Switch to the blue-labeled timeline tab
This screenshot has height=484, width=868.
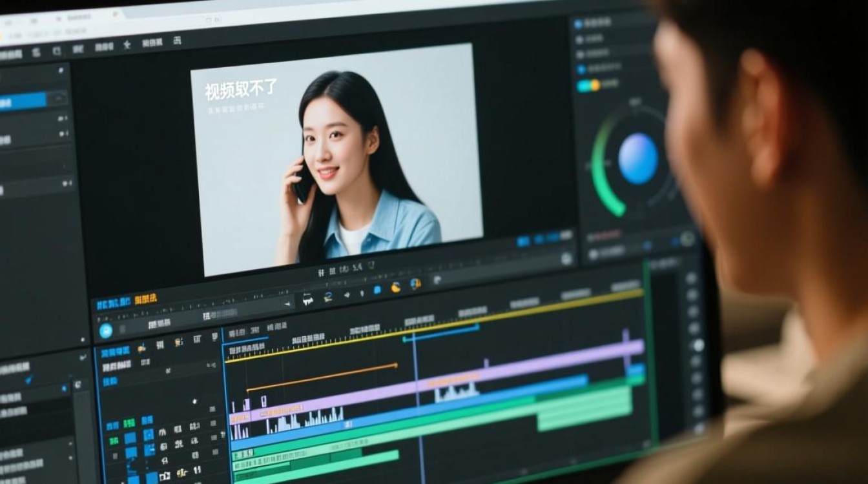[x=114, y=302]
